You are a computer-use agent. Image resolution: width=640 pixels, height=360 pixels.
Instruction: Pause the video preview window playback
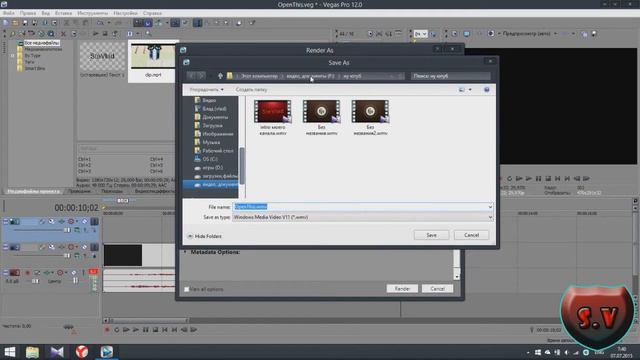coord(538,178)
